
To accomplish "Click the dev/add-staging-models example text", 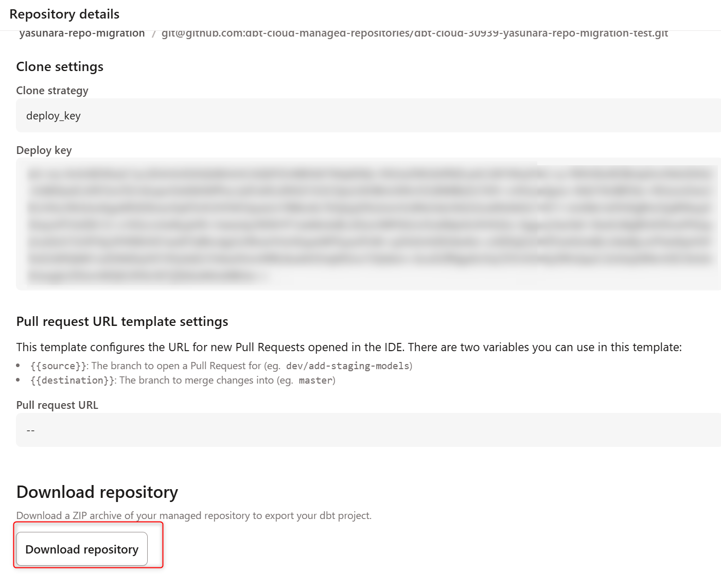I will (347, 366).
